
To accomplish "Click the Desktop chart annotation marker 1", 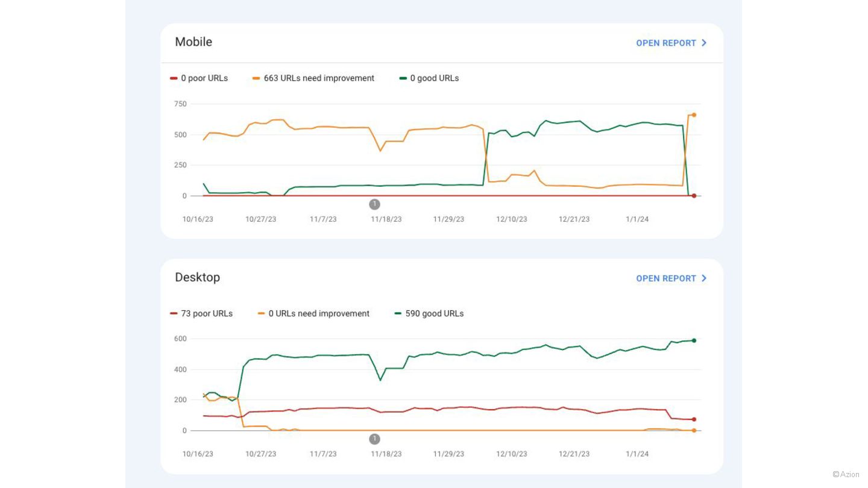I will [374, 439].
